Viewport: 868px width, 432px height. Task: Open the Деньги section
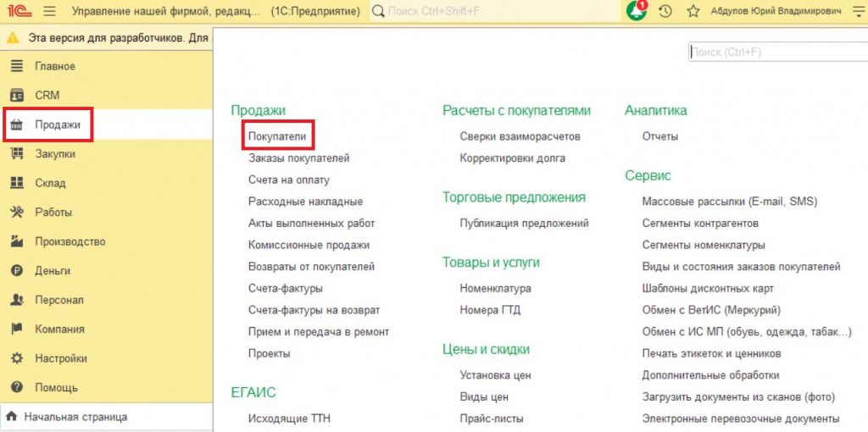106,271
